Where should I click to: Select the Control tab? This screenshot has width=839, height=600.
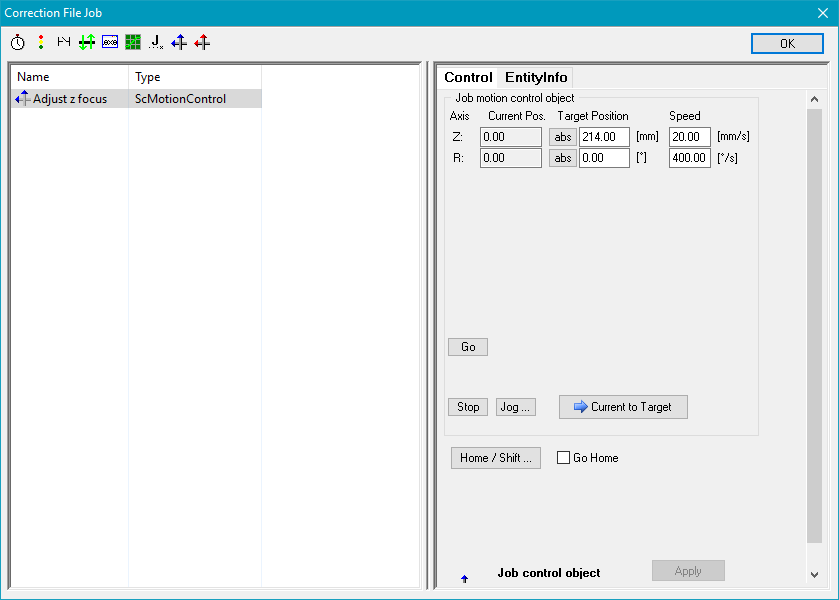pos(468,77)
